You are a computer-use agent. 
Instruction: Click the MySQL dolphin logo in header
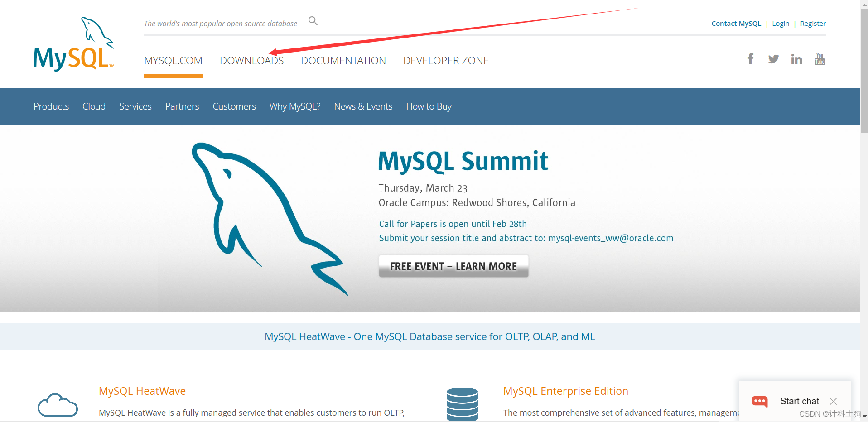tap(74, 44)
